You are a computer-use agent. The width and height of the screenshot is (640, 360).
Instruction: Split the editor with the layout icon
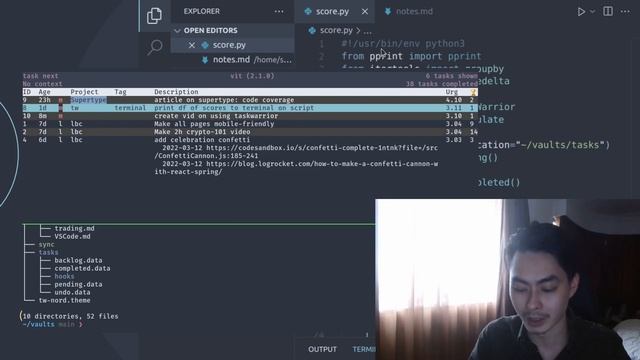(x=608, y=11)
